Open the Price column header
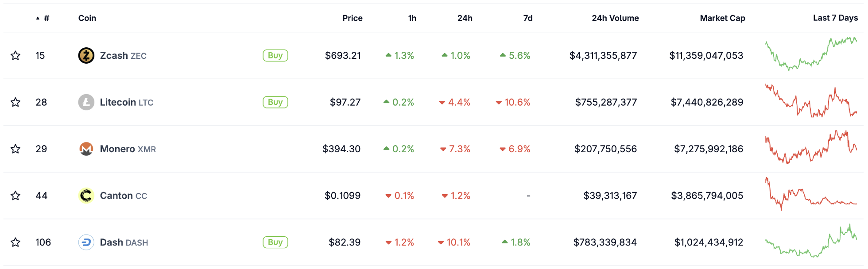 point(352,18)
